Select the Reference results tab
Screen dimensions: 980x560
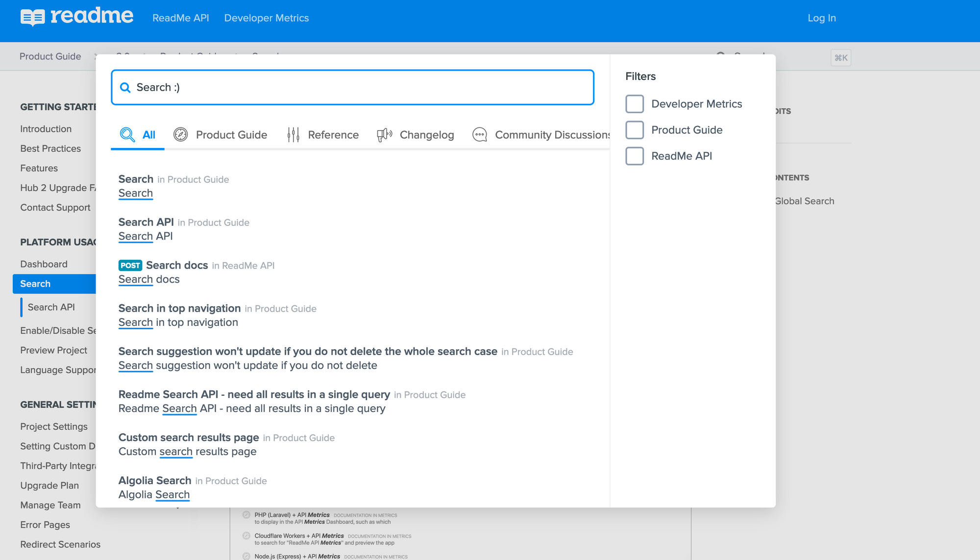click(x=333, y=135)
